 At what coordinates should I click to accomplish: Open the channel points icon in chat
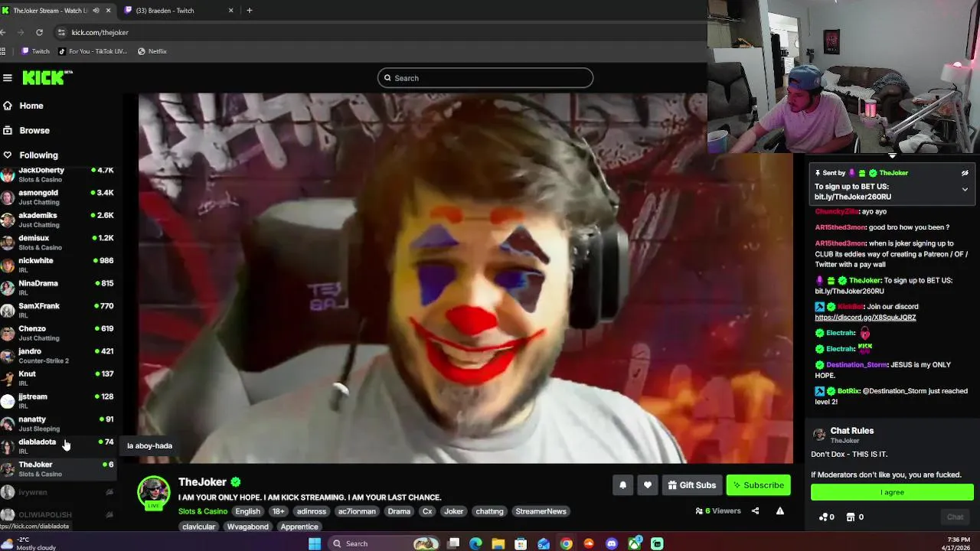[x=827, y=517]
